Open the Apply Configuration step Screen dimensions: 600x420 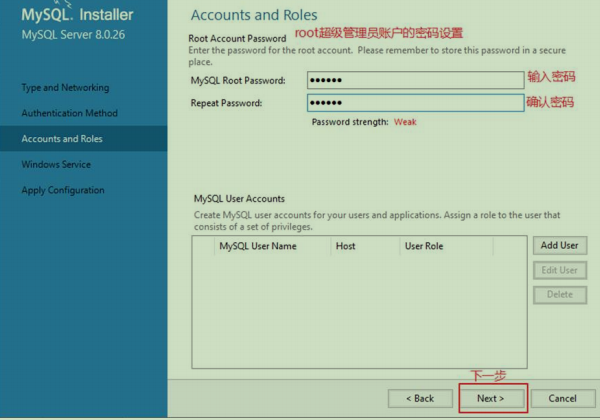(63, 190)
